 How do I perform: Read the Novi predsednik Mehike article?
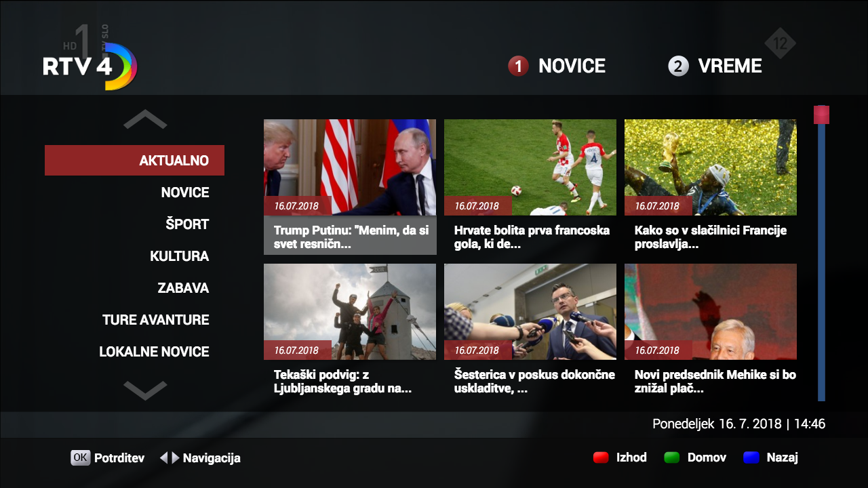point(710,330)
